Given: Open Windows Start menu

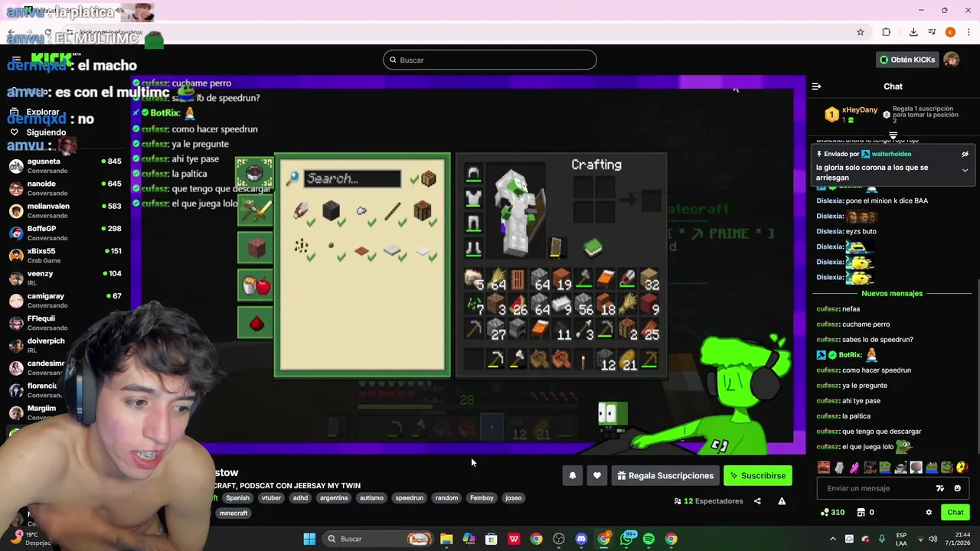Looking at the screenshot, I should point(309,539).
